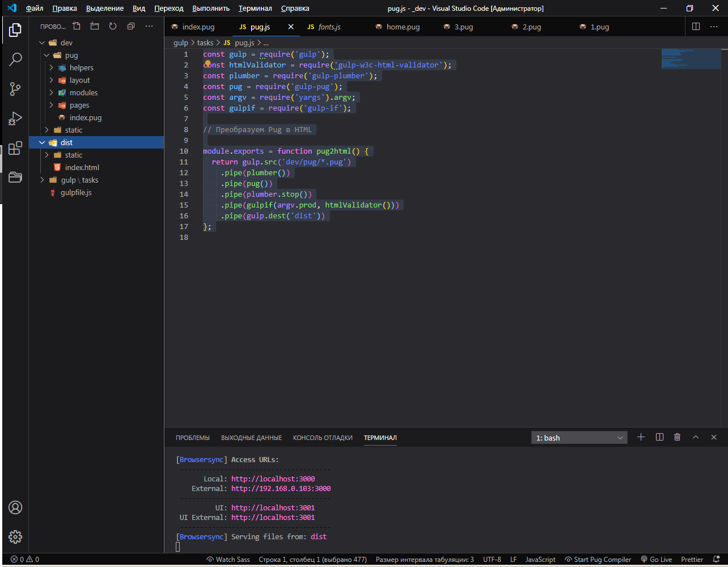Kill terminal with trash icon

[678, 437]
